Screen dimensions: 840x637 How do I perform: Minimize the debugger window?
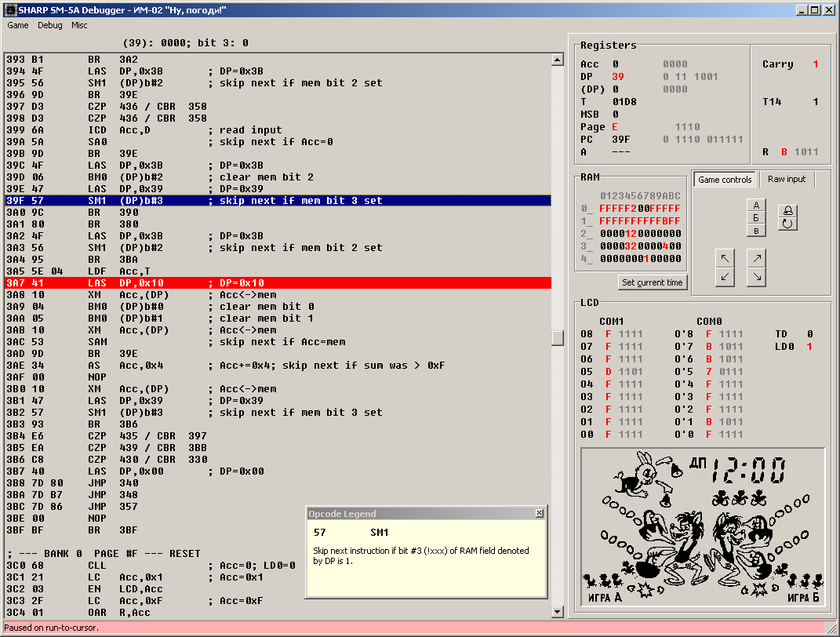pyautogui.click(x=802, y=9)
